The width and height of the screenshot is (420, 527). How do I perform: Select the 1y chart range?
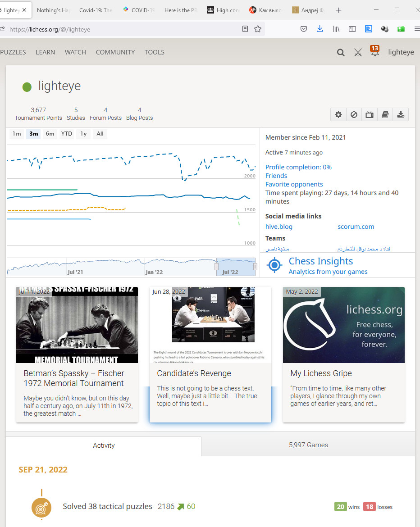[x=83, y=134]
